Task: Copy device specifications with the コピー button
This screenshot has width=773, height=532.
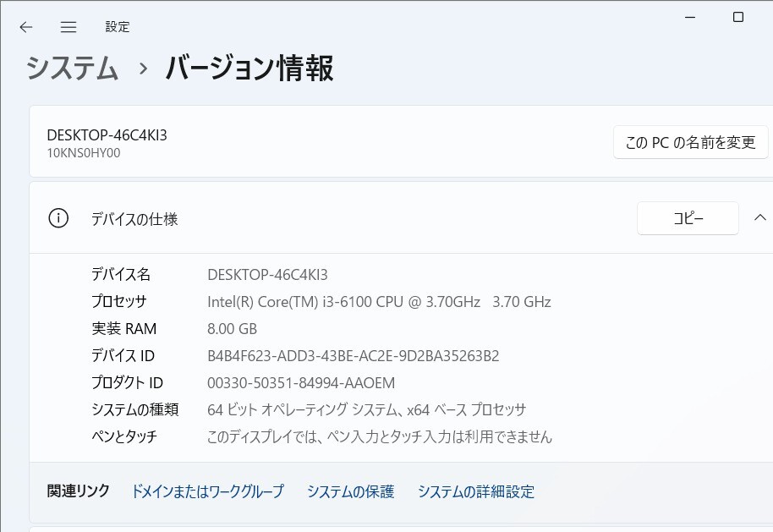Action: pyautogui.click(x=688, y=217)
